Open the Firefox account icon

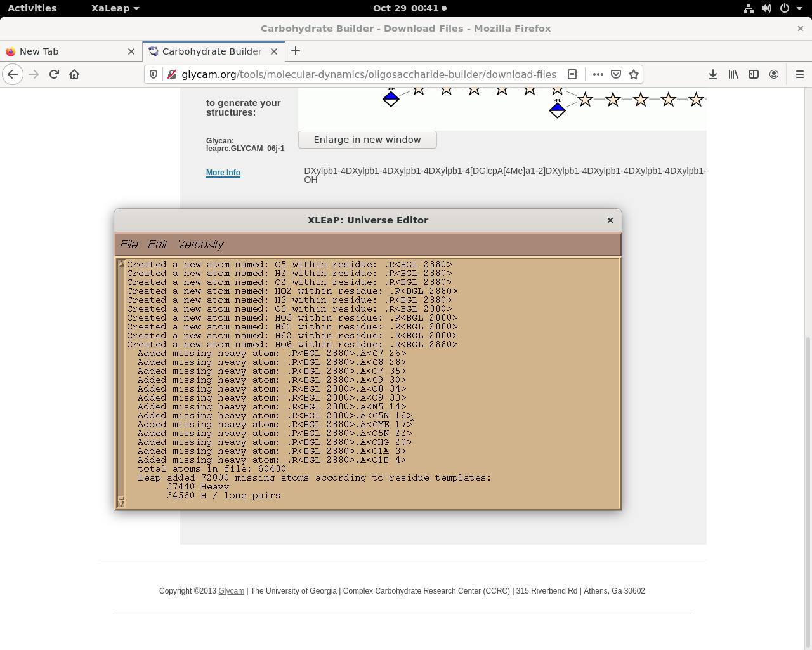point(774,74)
